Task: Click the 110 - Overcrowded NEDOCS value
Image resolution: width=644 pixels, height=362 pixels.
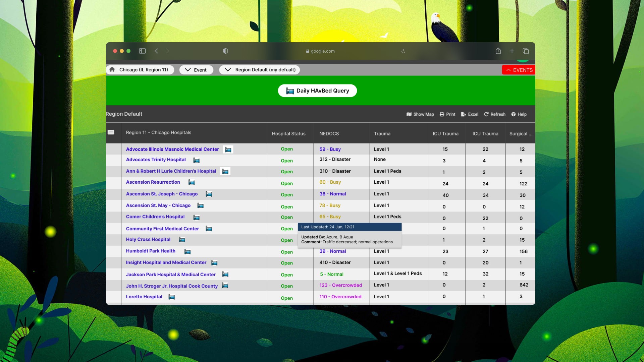Action: click(340, 297)
